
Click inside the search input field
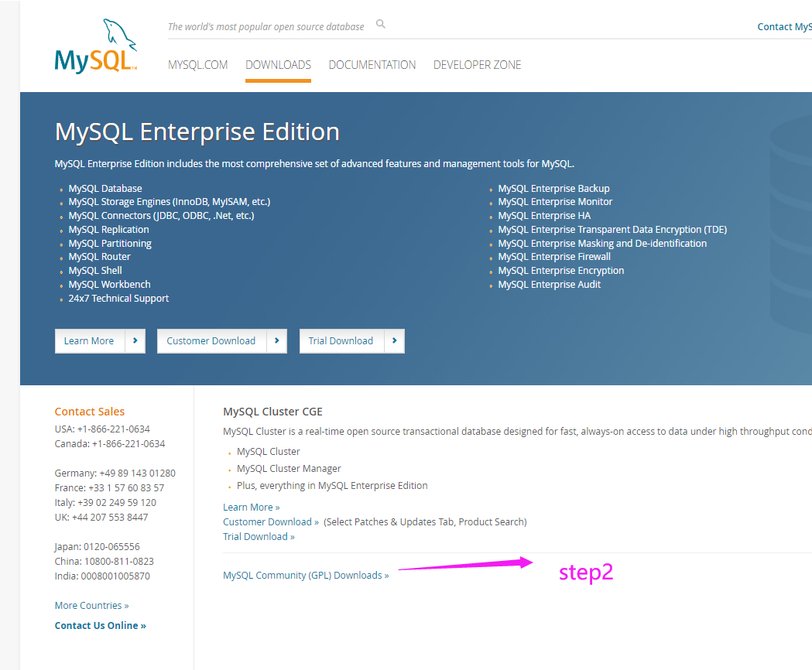pyautogui.click(x=266, y=26)
